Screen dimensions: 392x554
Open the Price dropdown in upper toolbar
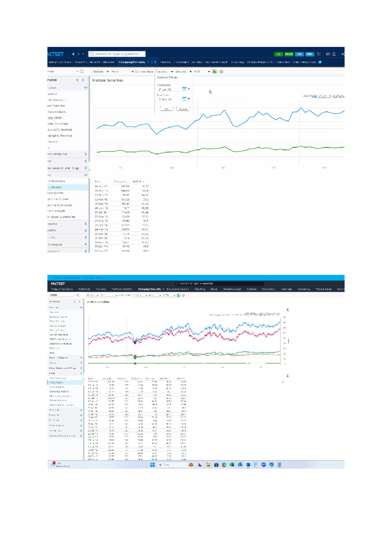tap(122, 72)
